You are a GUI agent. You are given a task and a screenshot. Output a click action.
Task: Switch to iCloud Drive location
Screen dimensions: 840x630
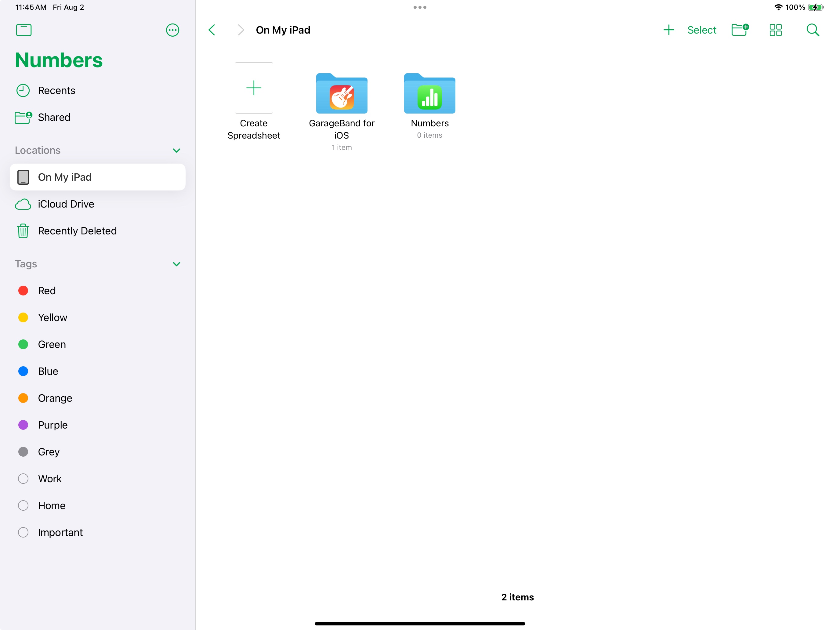[66, 204]
